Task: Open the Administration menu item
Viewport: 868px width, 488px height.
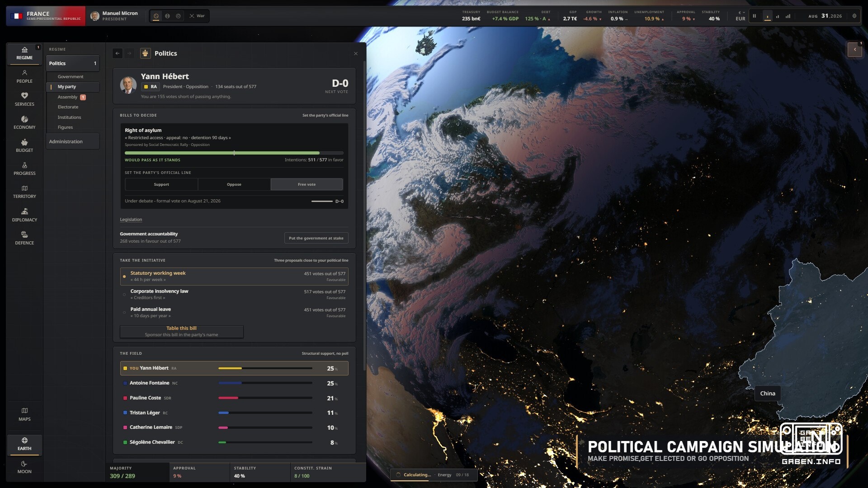Action: (x=72, y=141)
